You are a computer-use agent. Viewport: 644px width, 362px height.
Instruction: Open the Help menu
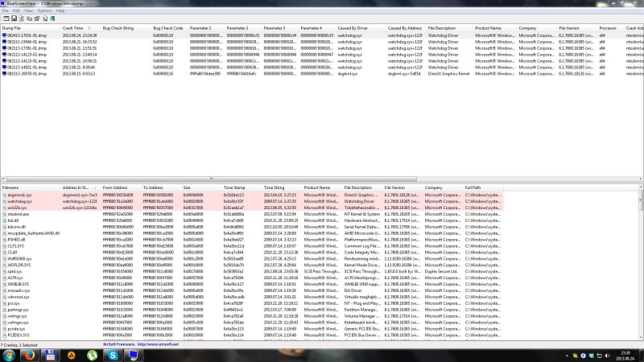60,10
